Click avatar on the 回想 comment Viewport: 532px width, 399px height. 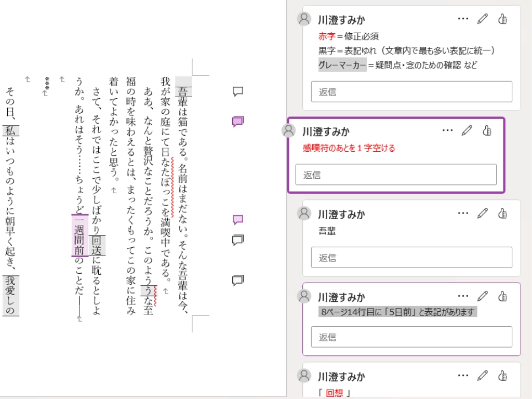pos(304,376)
